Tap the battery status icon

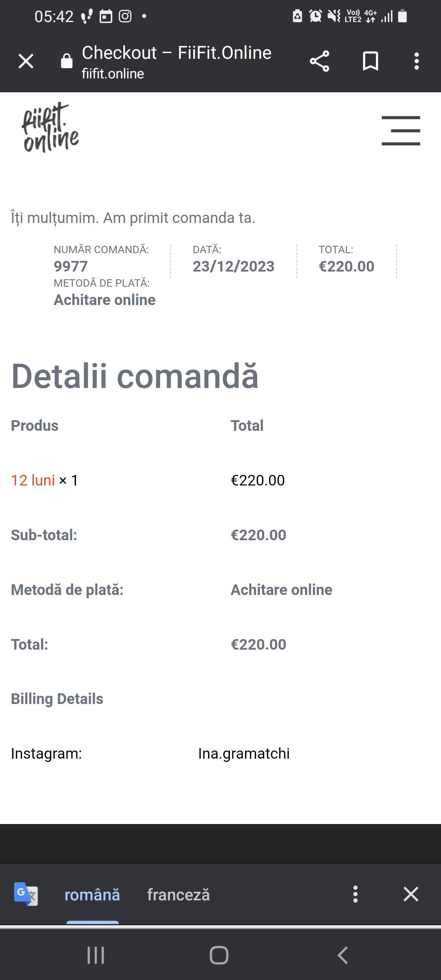tap(402, 16)
